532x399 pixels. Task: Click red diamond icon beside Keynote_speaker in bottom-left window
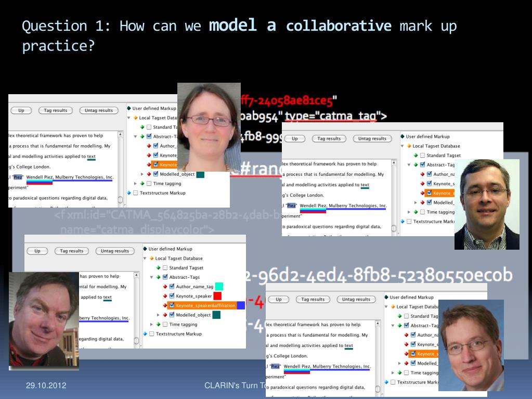[x=165, y=296]
